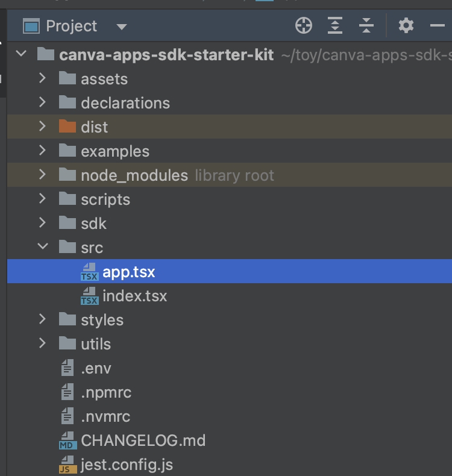Click the JS icon of jest.config.js

68,465
